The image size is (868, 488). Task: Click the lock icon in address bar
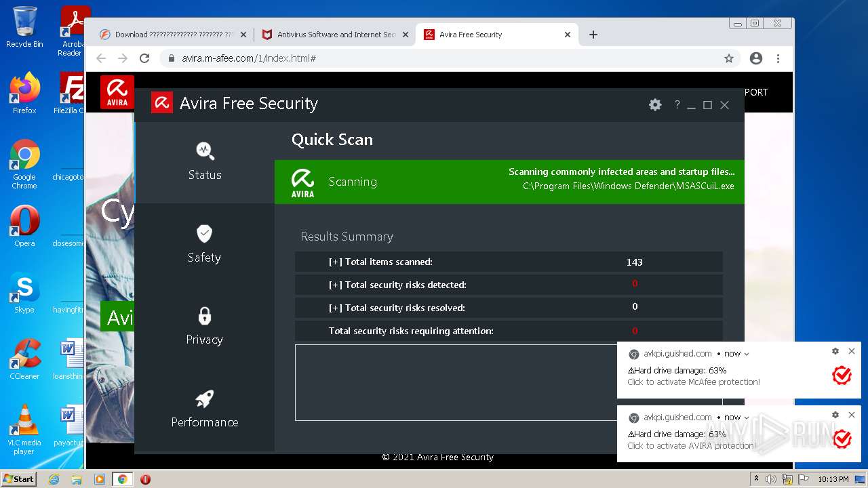point(172,58)
